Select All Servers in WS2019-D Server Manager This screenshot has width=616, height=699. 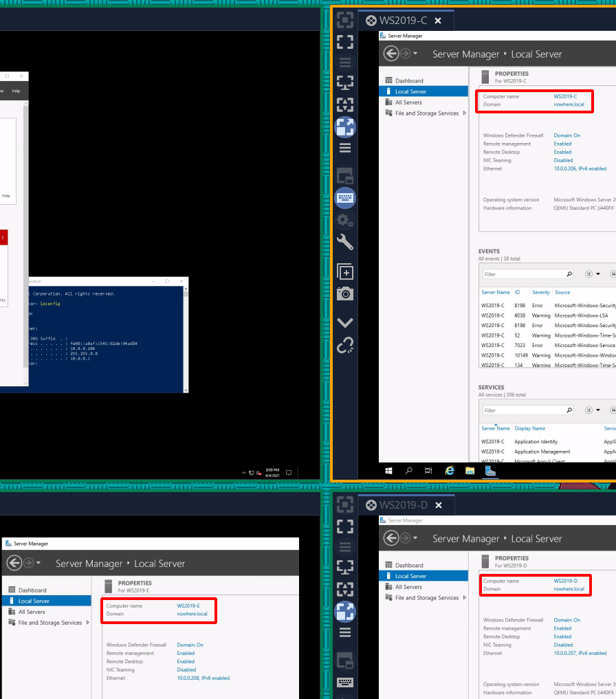coord(408,587)
